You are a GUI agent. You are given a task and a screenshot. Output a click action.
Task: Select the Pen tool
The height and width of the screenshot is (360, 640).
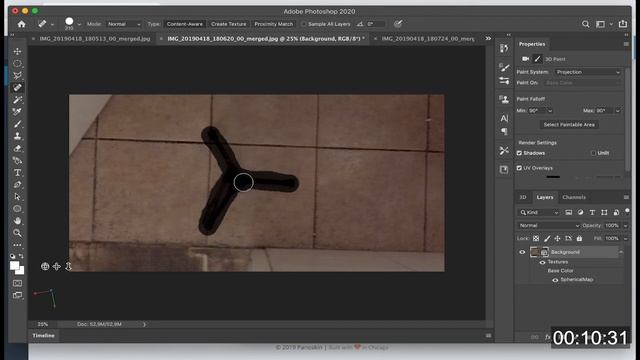point(17,184)
